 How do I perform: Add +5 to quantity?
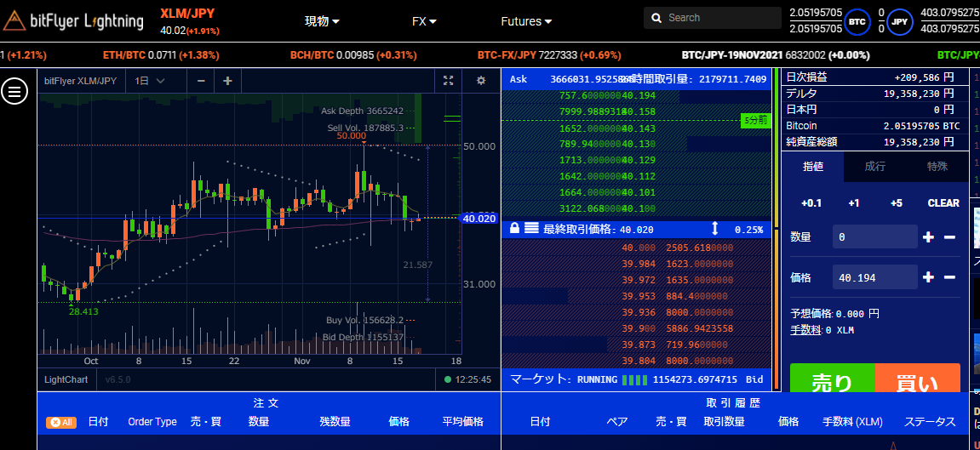click(x=897, y=202)
